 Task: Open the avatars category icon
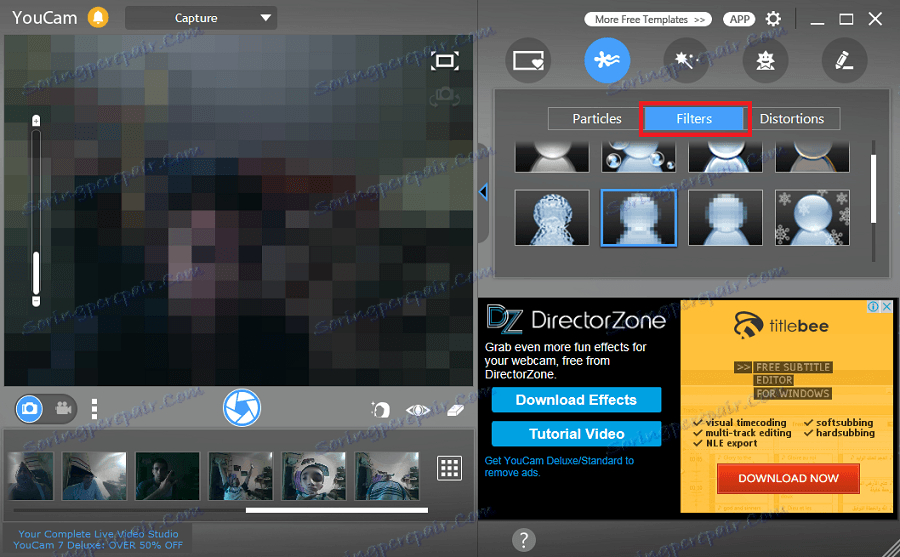765,60
